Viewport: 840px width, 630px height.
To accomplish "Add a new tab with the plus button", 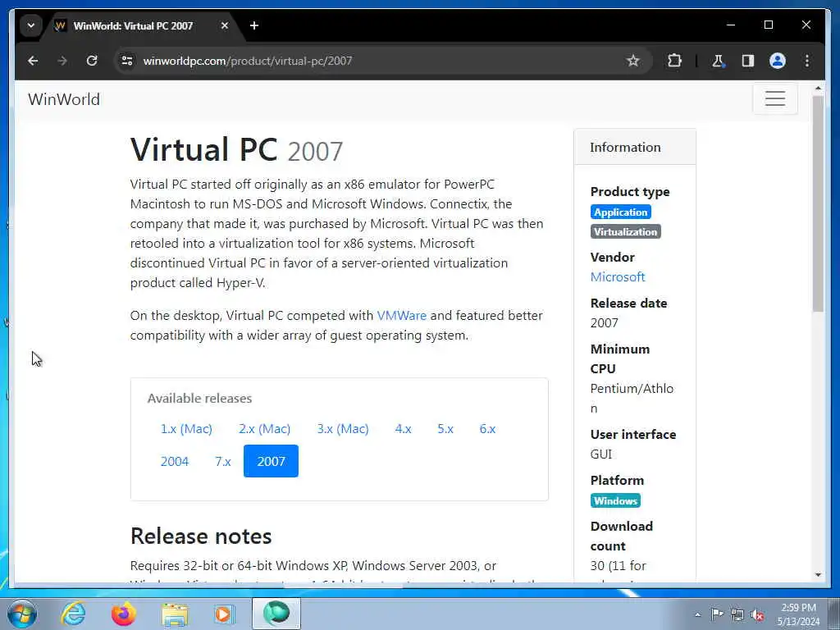I will 254,25.
